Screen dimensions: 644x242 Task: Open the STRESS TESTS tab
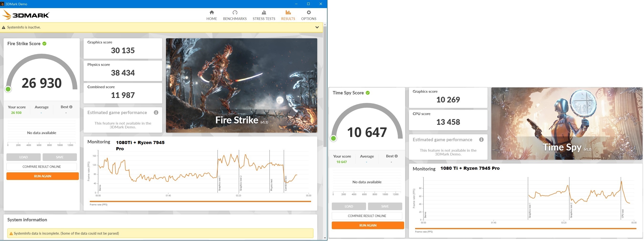pyautogui.click(x=264, y=15)
